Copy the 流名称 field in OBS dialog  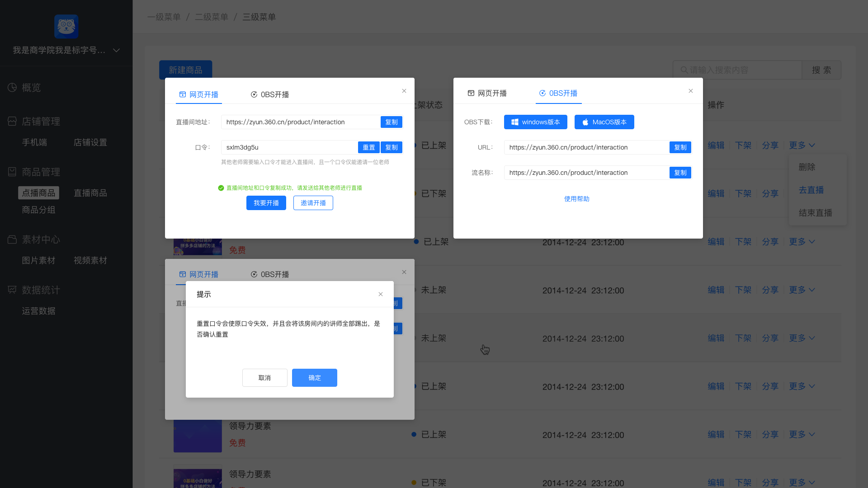680,173
